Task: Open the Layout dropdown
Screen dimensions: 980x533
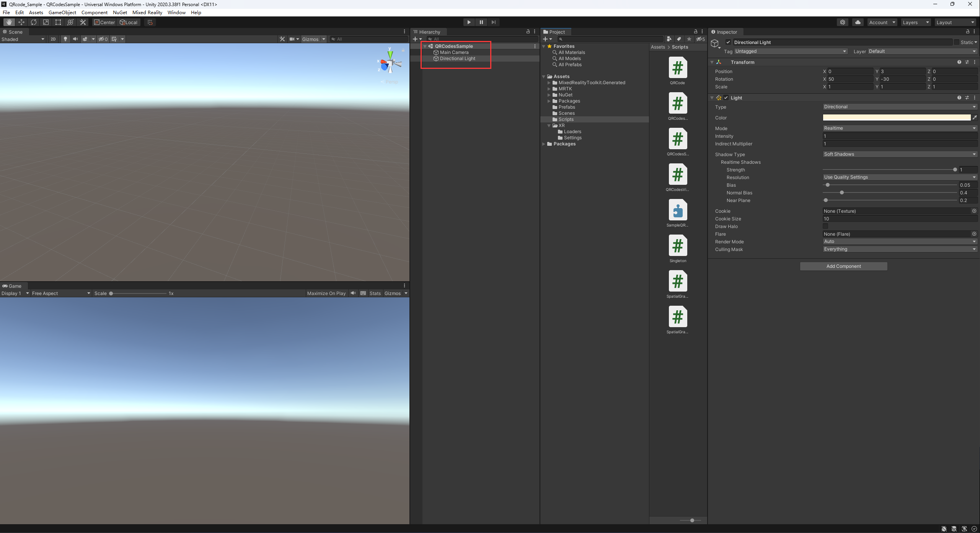Action: pos(956,22)
